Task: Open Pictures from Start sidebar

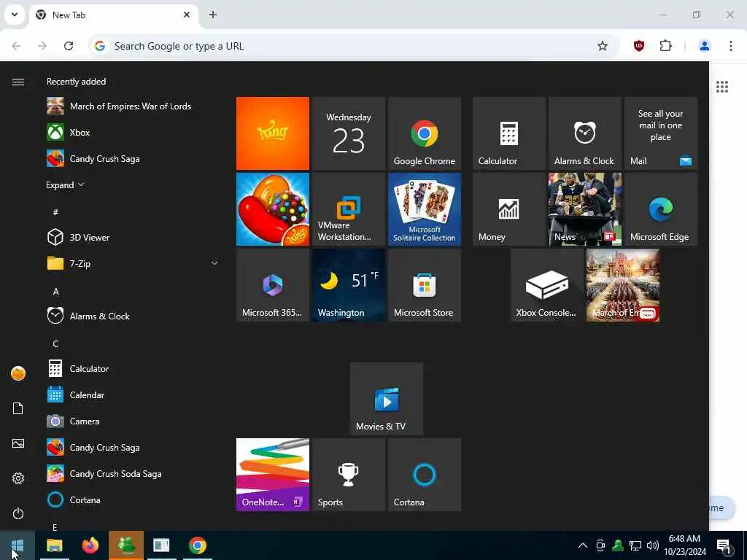Action: tap(18, 443)
